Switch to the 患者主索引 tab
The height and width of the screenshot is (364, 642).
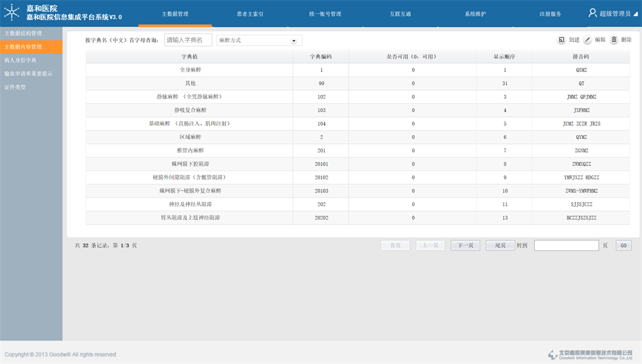pos(250,14)
